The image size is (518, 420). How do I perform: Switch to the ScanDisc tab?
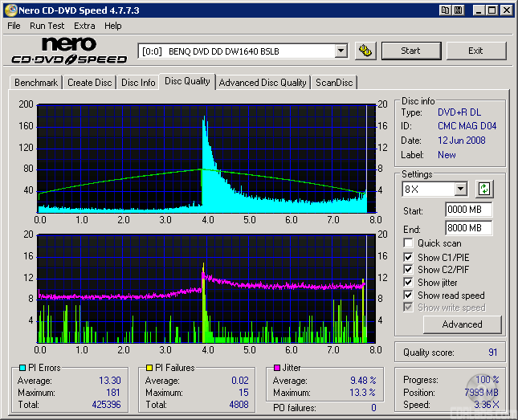pos(334,83)
